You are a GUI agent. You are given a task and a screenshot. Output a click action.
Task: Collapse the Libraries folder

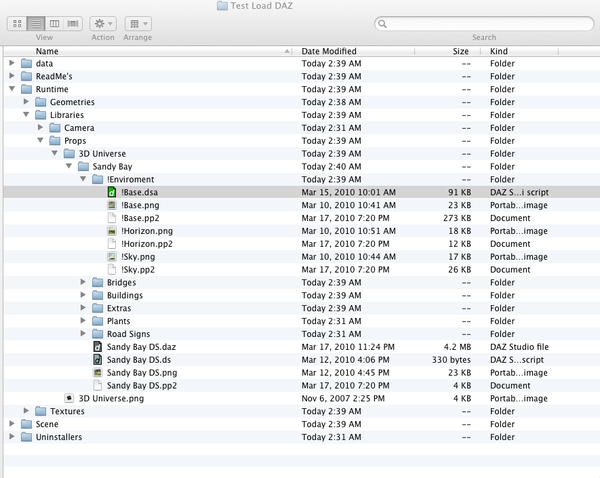coord(26,114)
